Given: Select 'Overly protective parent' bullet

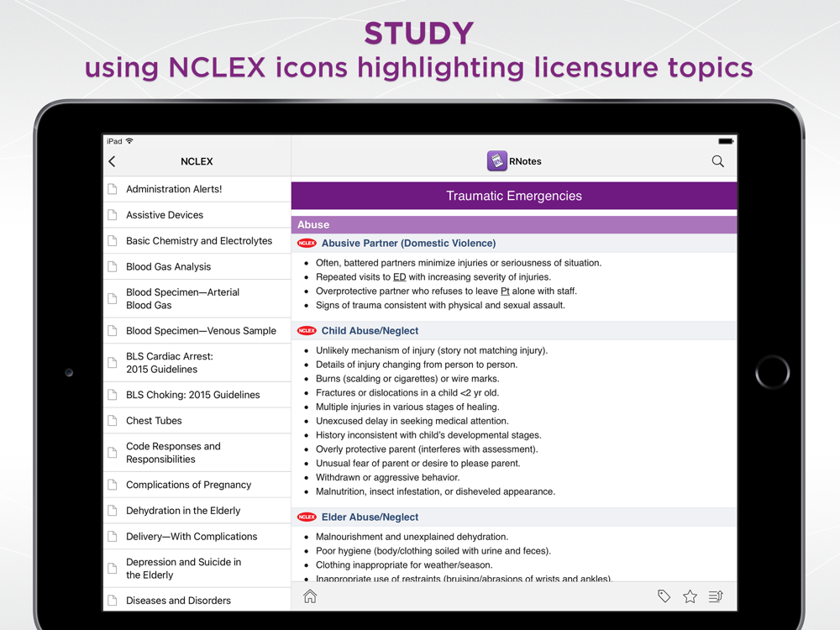Looking at the screenshot, I should tap(427, 449).
